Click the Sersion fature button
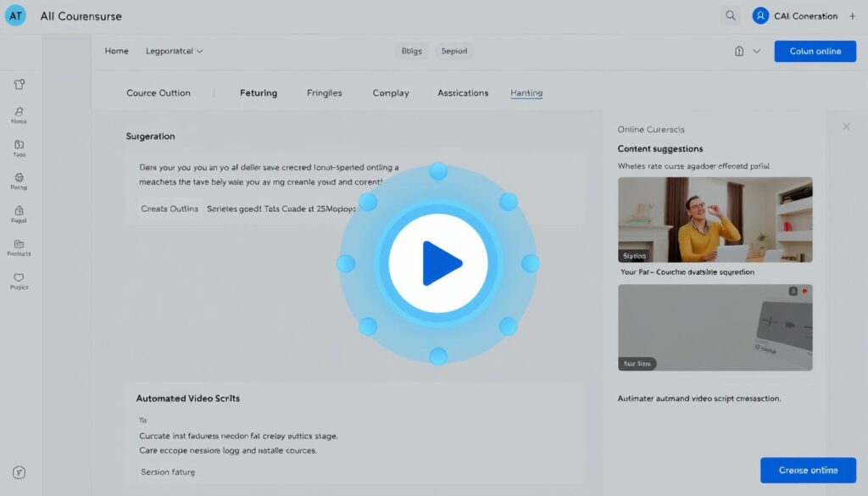Screen dimensions: 868x496 tap(168, 472)
